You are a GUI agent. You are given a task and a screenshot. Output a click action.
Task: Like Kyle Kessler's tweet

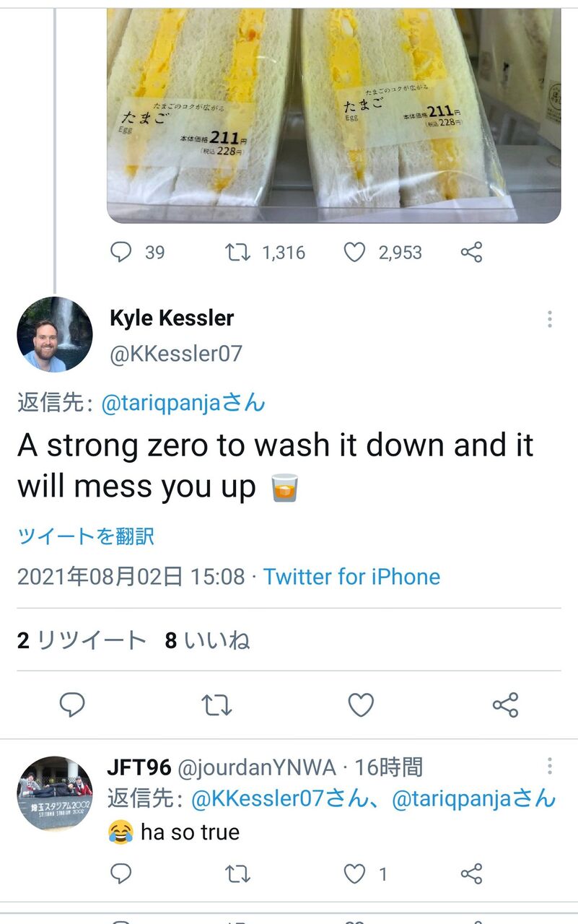[x=361, y=705]
